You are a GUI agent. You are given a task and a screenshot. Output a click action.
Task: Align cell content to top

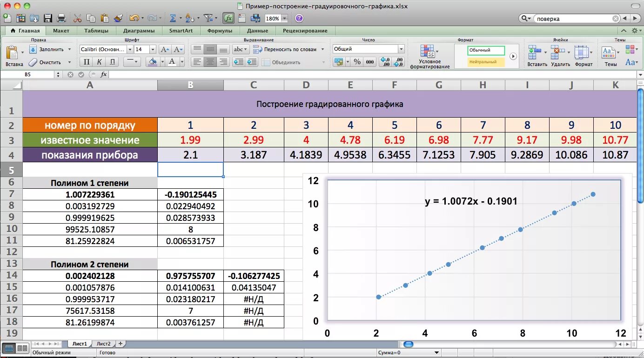(x=197, y=49)
